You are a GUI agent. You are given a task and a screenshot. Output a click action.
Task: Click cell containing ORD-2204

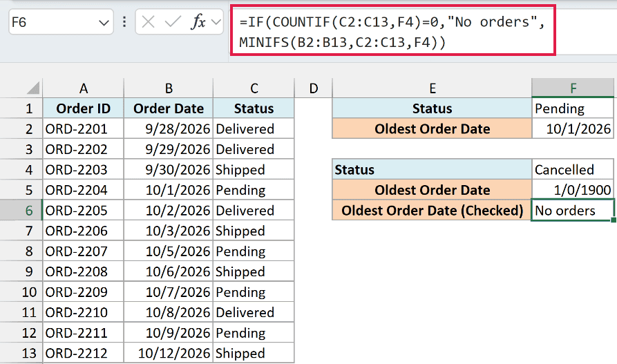coord(83,190)
